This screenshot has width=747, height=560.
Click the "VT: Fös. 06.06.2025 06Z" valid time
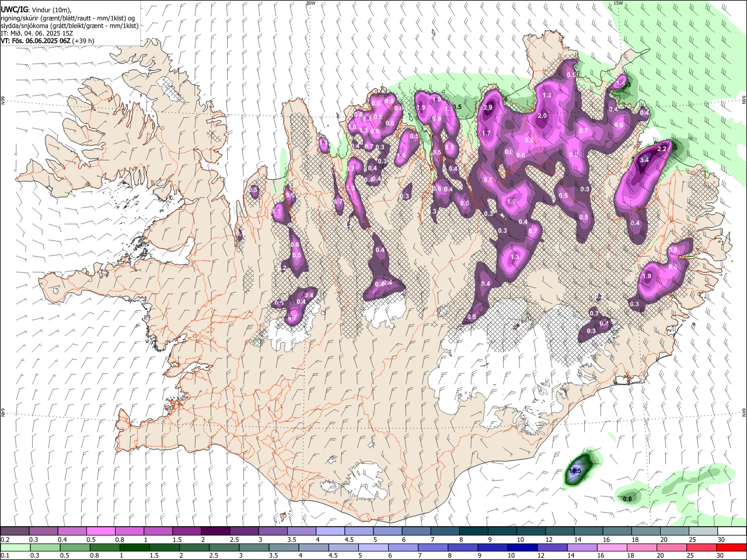(x=36, y=41)
